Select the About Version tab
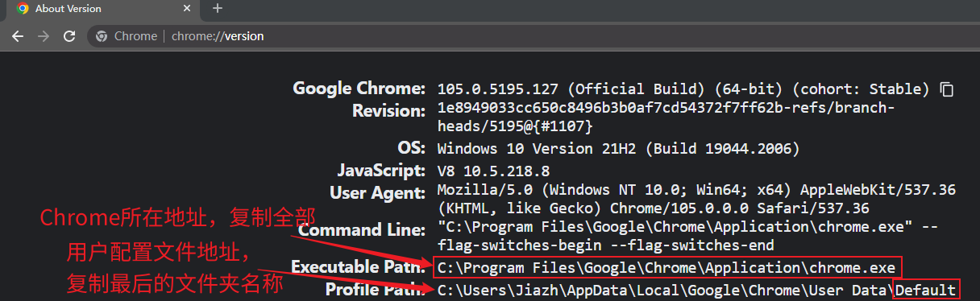 (105, 9)
